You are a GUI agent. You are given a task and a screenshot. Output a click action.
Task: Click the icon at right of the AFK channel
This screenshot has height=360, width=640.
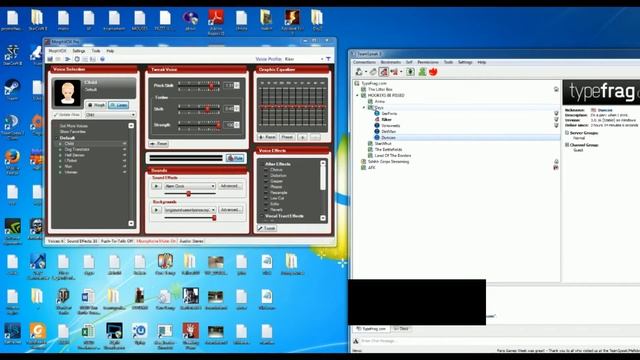(556, 167)
